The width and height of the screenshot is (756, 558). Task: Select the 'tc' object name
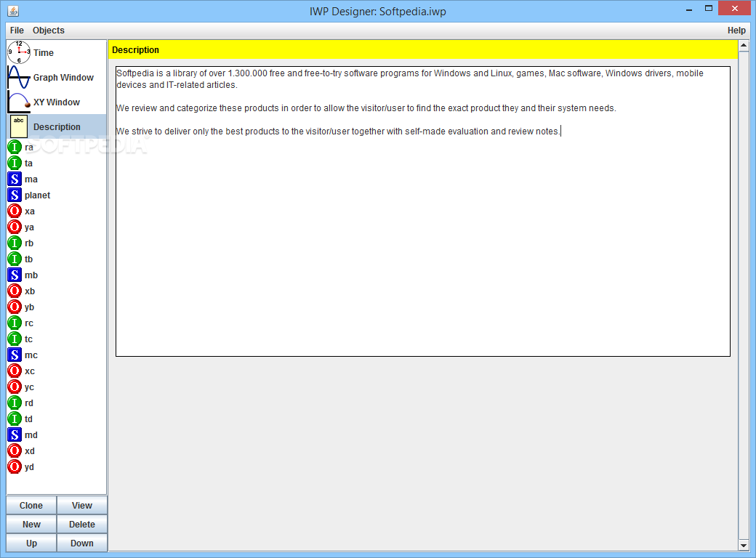click(28, 339)
